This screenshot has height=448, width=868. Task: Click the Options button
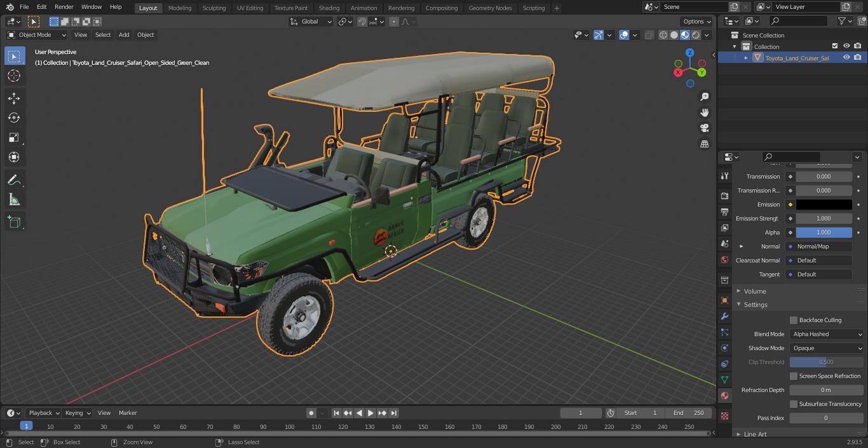pyautogui.click(x=697, y=22)
